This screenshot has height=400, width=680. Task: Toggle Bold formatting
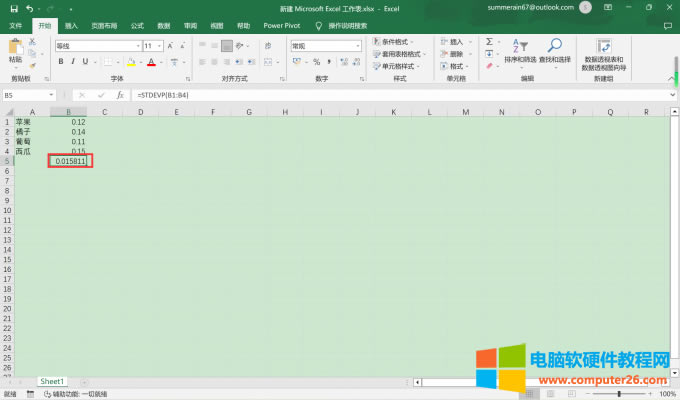pos(60,61)
